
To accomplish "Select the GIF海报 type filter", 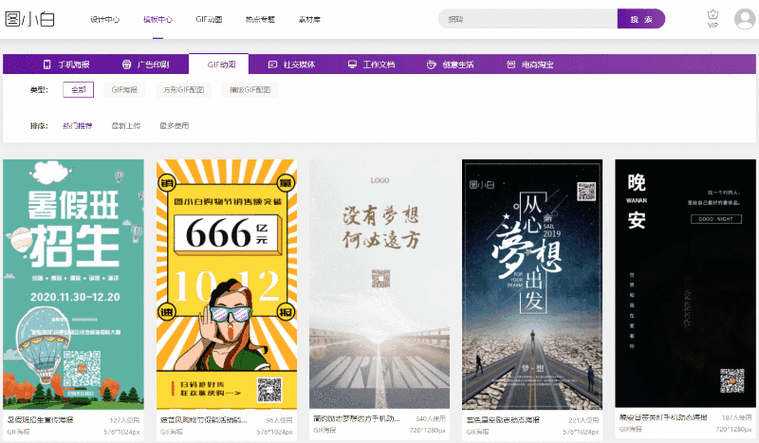I will [126, 90].
